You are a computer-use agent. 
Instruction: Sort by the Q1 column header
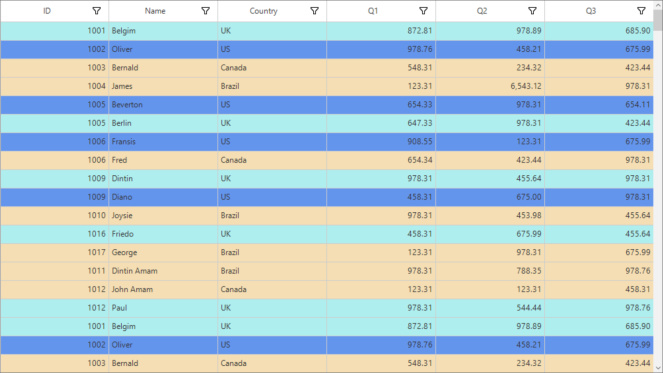coord(373,11)
